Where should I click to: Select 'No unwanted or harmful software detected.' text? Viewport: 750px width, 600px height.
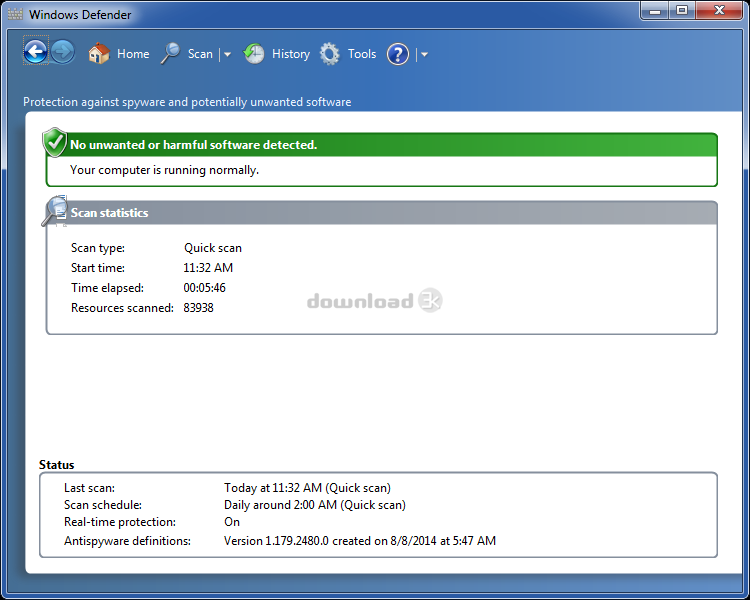coord(193,144)
